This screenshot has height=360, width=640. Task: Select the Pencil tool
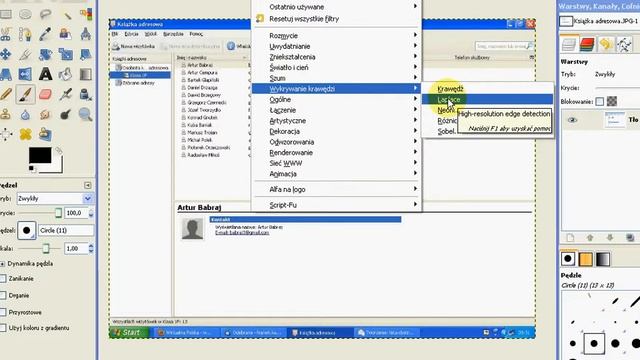coord(5,94)
